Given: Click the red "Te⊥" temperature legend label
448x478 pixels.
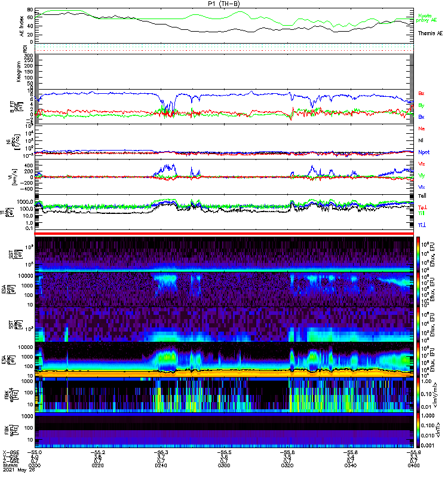Looking at the screenshot, I should (422, 207).
